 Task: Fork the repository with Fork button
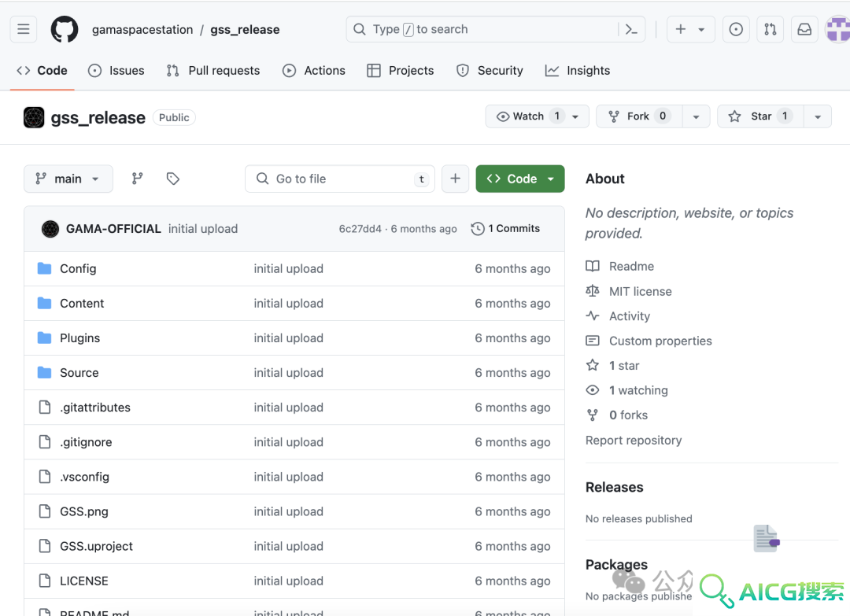point(640,116)
